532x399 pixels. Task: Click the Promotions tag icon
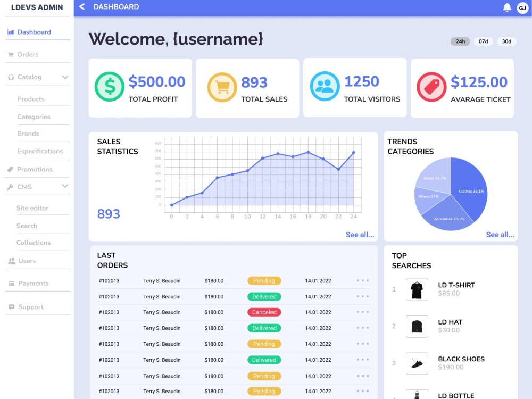pyautogui.click(x=11, y=169)
